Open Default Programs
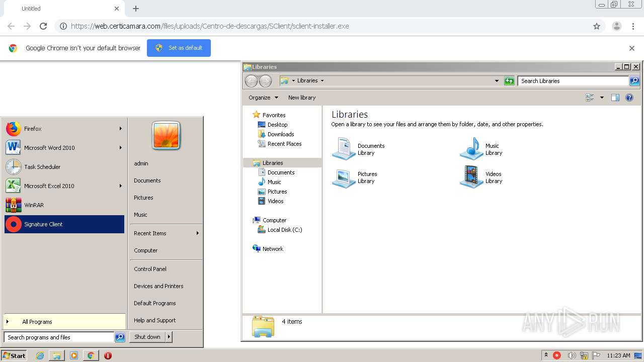 [x=155, y=303]
